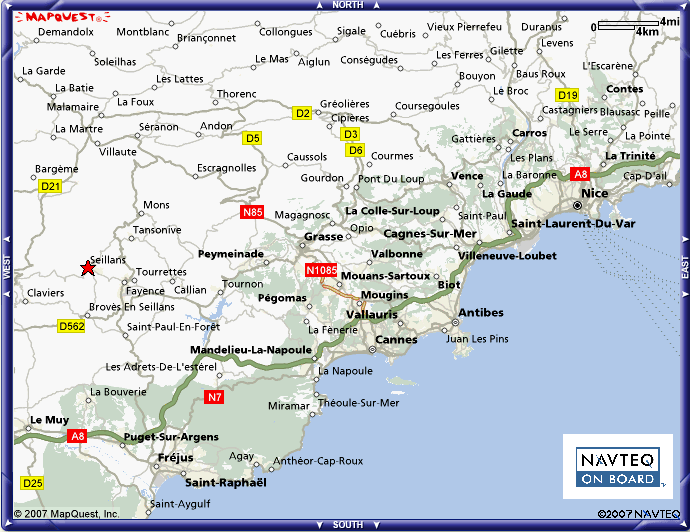This screenshot has width=690, height=532.
Task: Click the Villeneuve-Loubet label
Action: (x=507, y=256)
